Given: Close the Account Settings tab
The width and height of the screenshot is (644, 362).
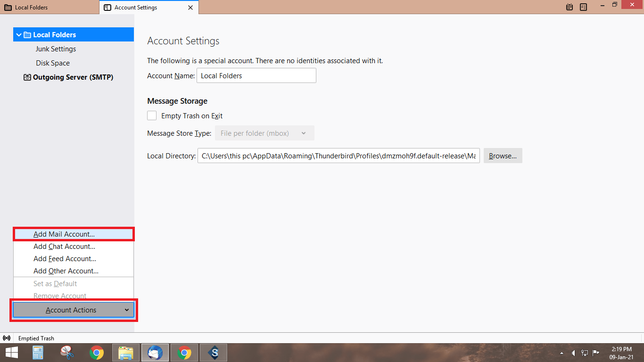Looking at the screenshot, I should [190, 8].
